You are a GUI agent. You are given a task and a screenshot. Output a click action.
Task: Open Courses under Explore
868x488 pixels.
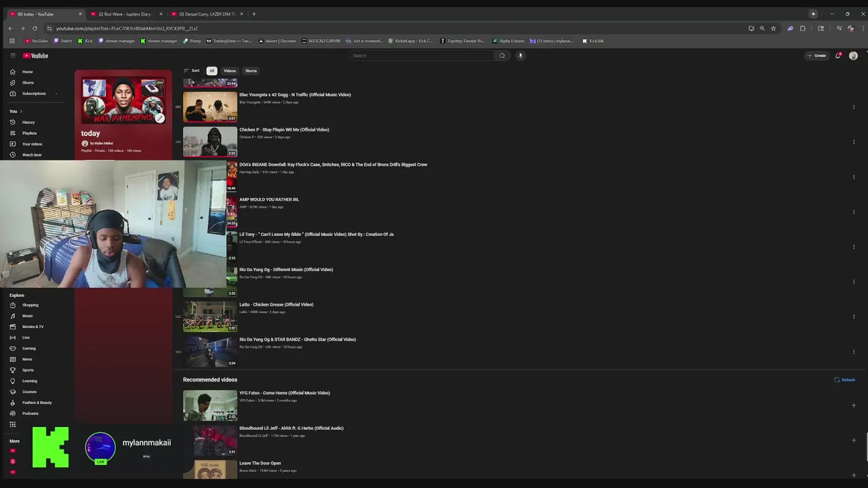point(29,392)
